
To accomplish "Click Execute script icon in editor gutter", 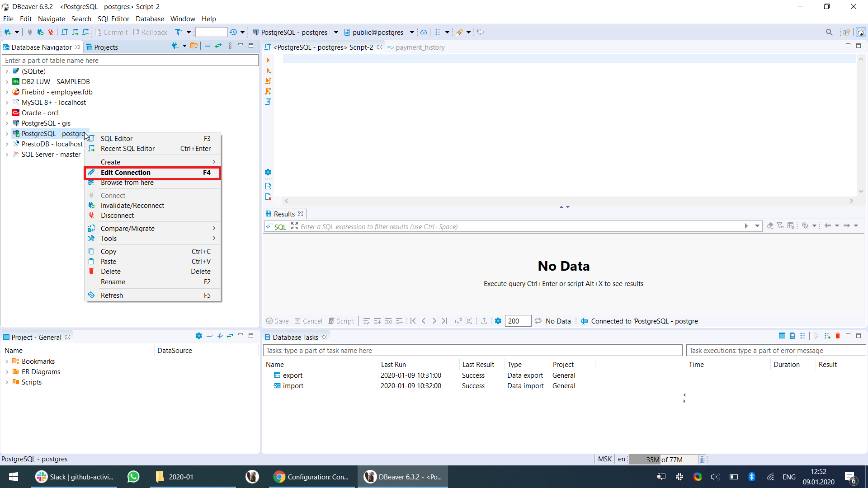I will (268, 81).
